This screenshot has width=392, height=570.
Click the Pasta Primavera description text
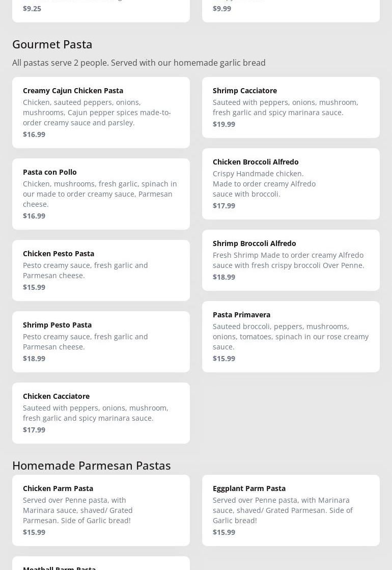click(x=290, y=336)
